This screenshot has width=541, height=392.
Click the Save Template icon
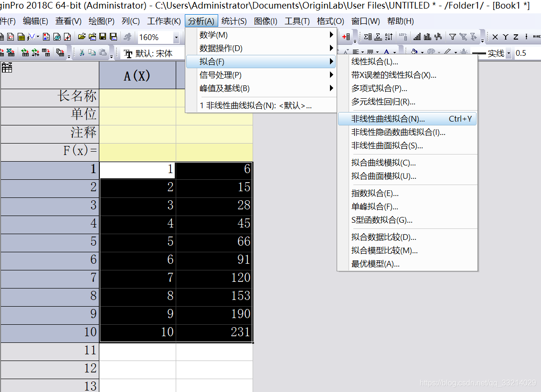coord(113,37)
